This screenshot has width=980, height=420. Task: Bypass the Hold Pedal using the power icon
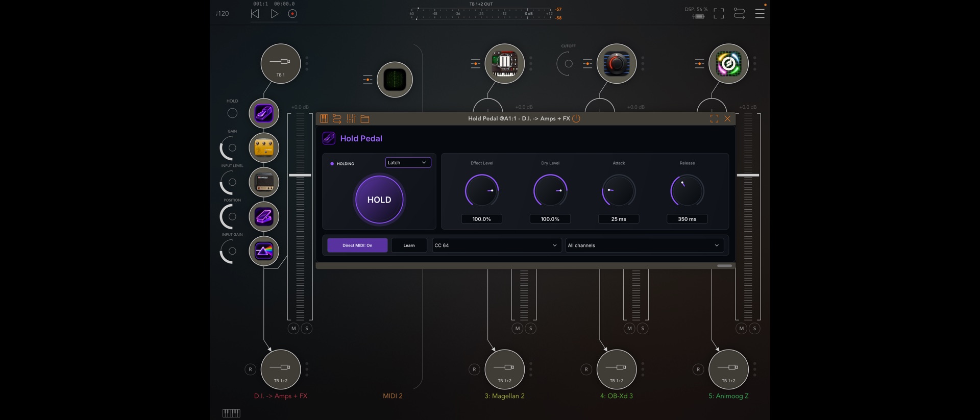[x=576, y=119]
